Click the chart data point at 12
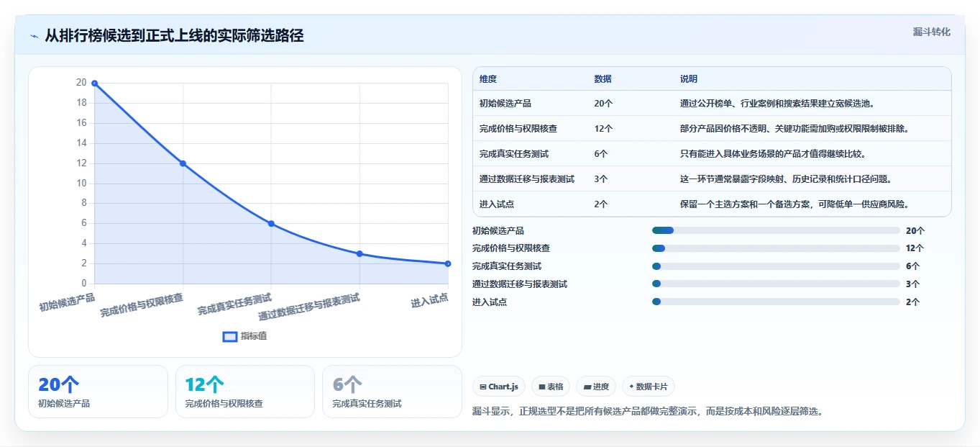Screen dimensions: 980x447 (183, 163)
